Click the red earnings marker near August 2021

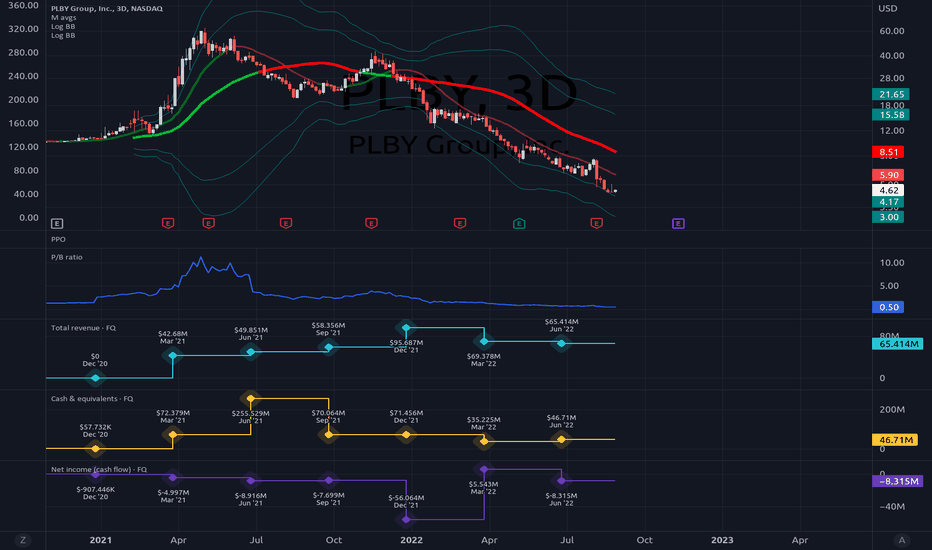coord(286,224)
